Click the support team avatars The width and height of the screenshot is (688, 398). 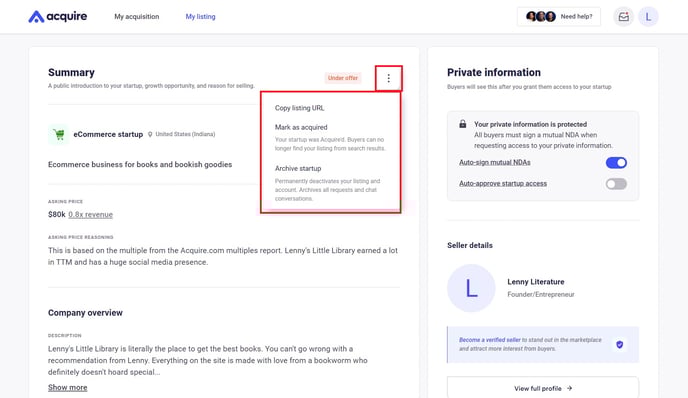541,17
